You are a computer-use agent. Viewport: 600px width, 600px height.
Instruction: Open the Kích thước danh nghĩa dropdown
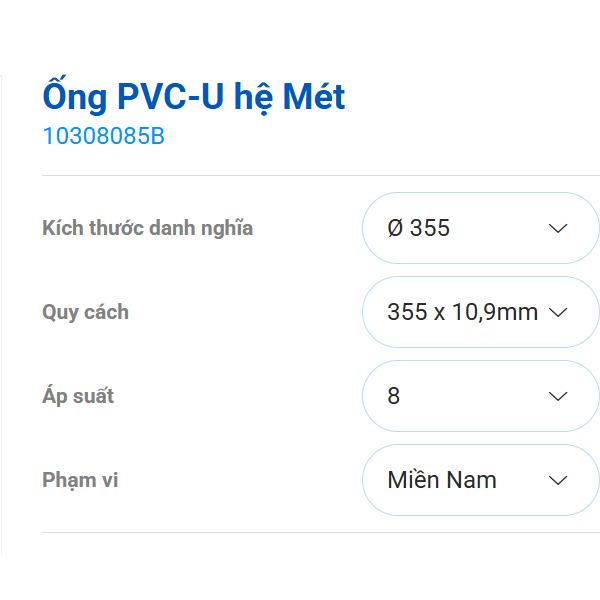click(x=480, y=228)
